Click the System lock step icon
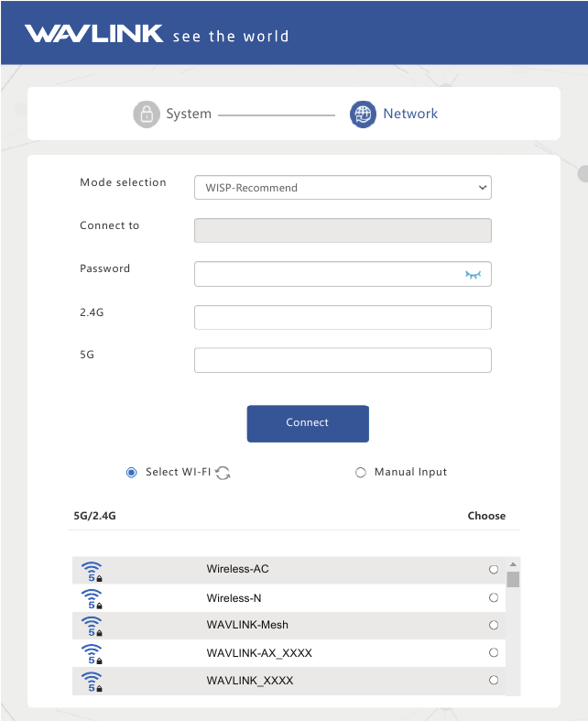Screen dimensions: 588x721 (145, 115)
